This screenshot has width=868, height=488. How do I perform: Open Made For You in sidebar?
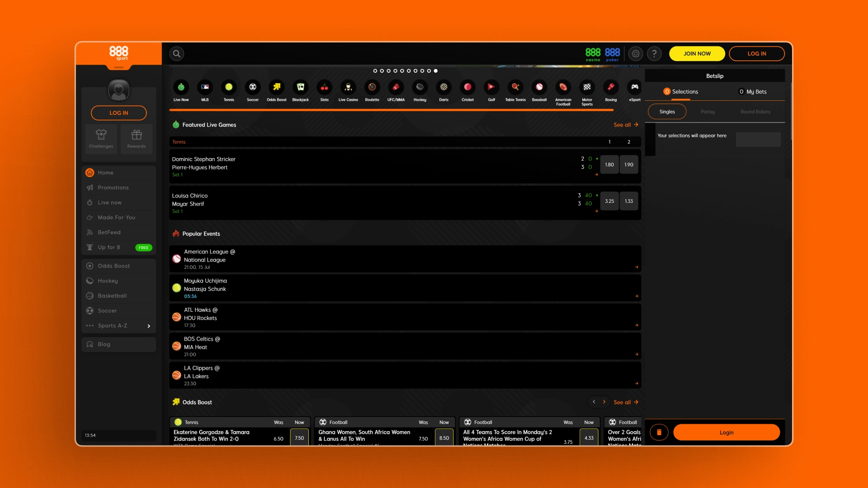[x=119, y=217]
